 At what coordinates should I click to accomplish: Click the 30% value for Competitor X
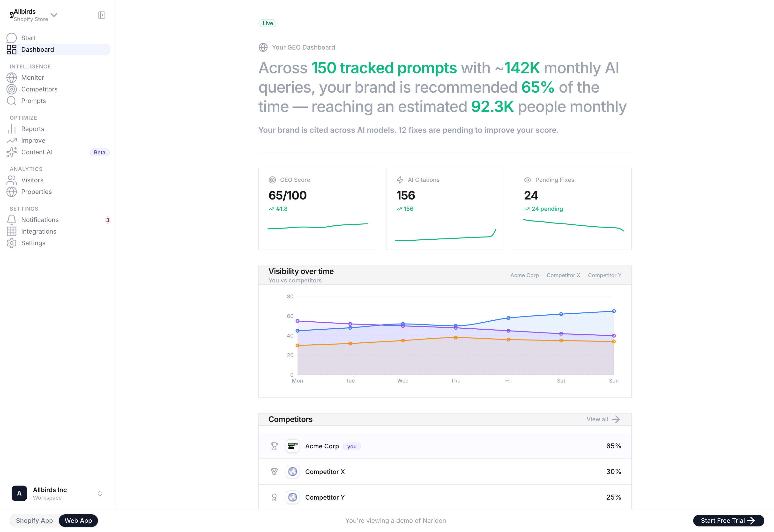[614, 472]
